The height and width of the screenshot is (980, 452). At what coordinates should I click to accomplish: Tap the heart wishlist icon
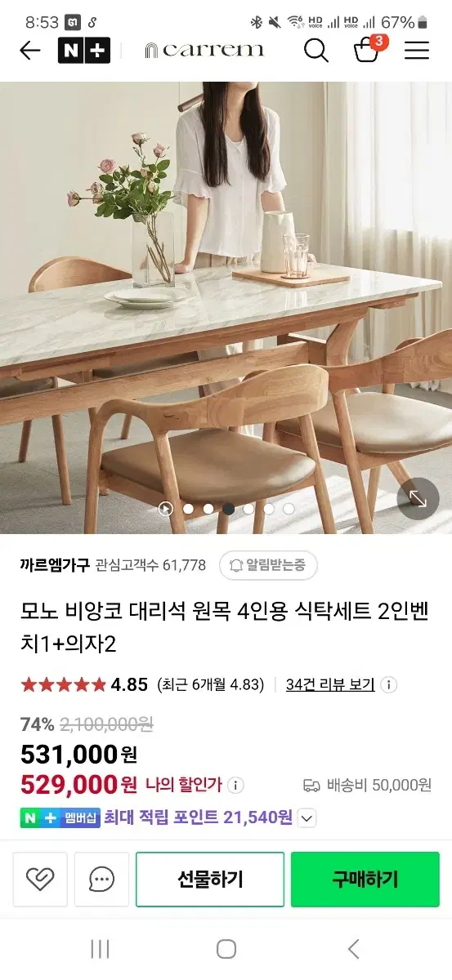tap(40, 879)
